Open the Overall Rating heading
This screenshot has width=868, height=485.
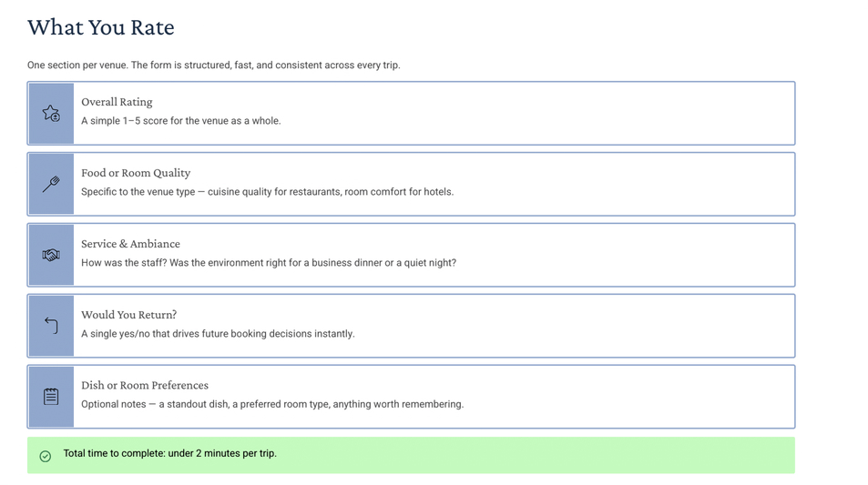pos(117,102)
